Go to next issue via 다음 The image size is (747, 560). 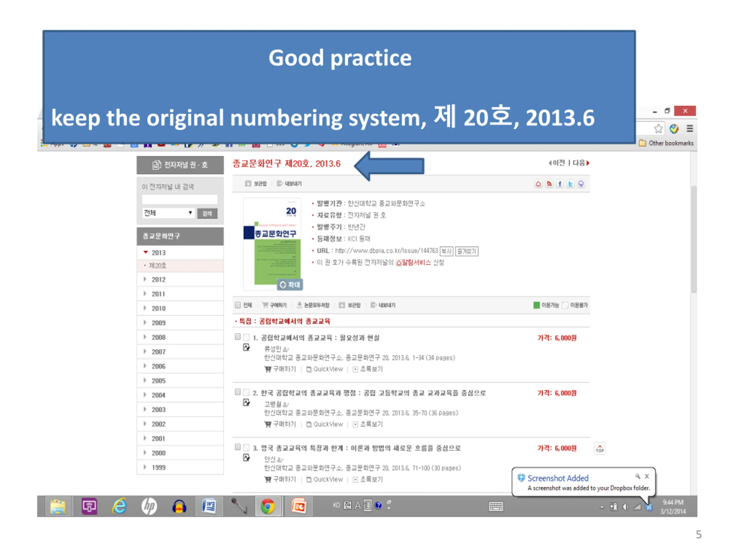(x=581, y=163)
